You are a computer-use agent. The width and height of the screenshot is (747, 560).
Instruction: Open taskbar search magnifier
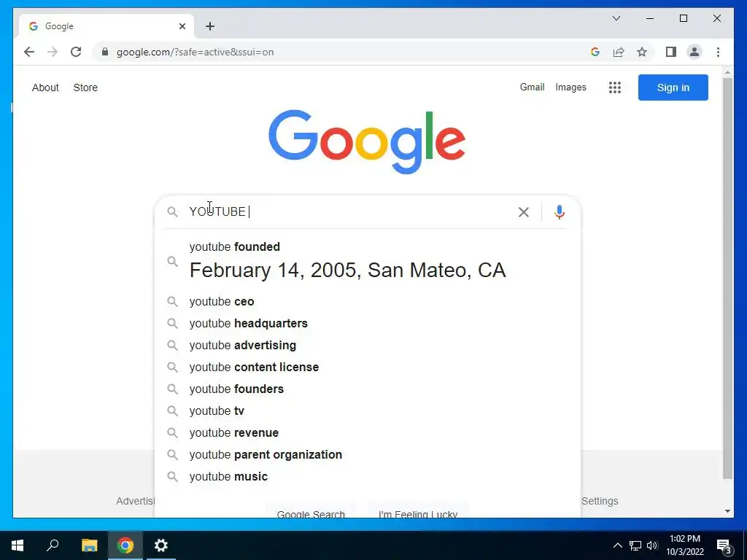pyautogui.click(x=53, y=545)
